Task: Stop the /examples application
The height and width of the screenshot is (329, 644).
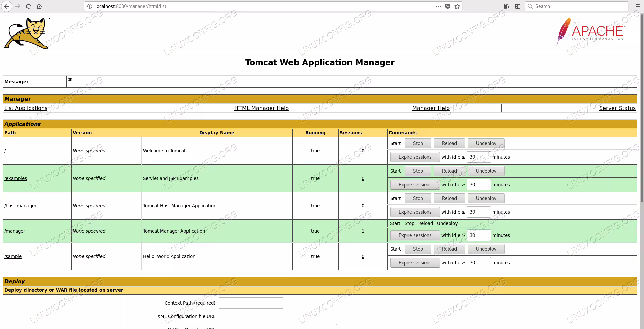Action: pos(418,171)
